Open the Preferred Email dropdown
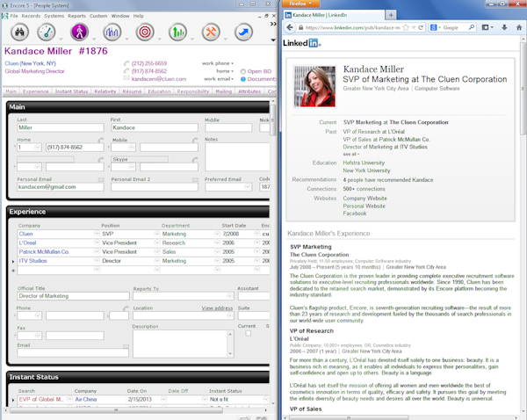 tap(248, 186)
